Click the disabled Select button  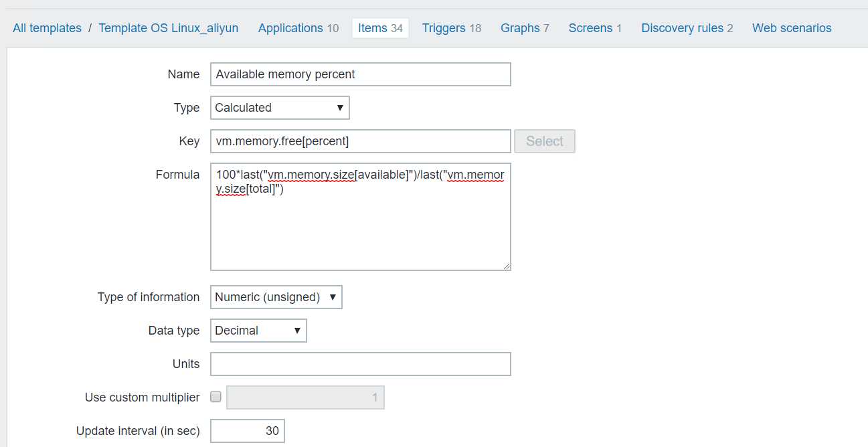545,141
